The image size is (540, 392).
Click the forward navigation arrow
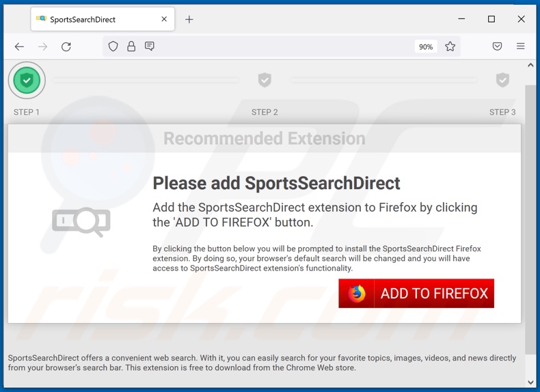pyautogui.click(x=42, y=46)
